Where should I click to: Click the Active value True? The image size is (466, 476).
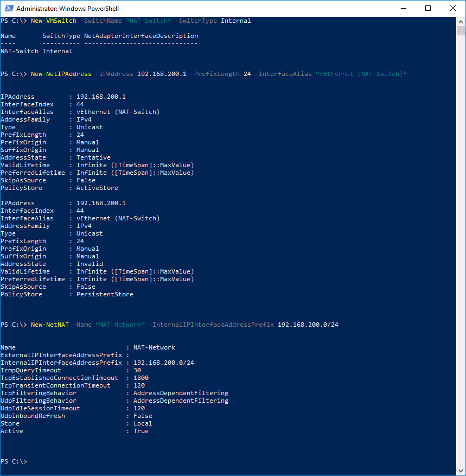pyautogui.click(x=141, y=431)
